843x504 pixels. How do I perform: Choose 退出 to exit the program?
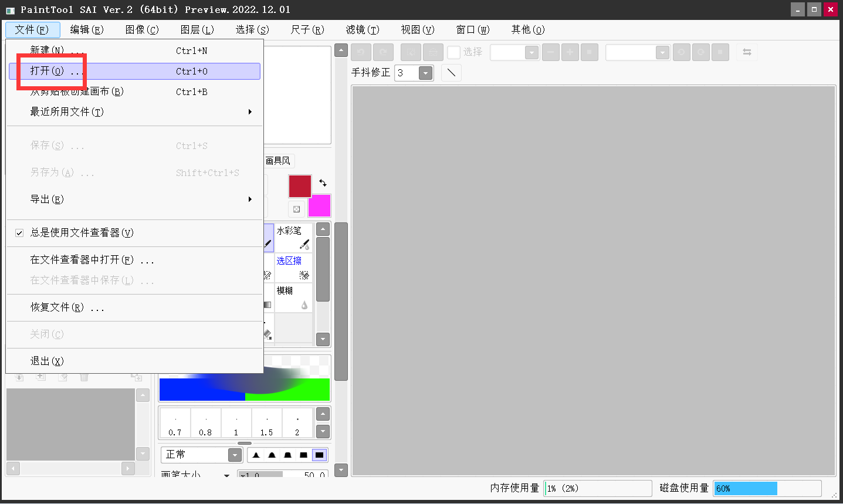pyautogui.click(x=134, y=361)
